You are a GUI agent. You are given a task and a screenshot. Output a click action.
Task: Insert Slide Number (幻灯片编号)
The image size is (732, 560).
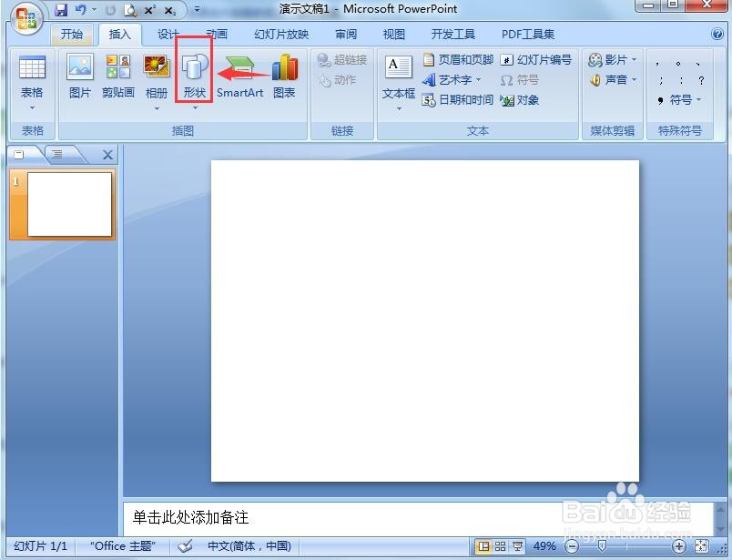[536, 60]
